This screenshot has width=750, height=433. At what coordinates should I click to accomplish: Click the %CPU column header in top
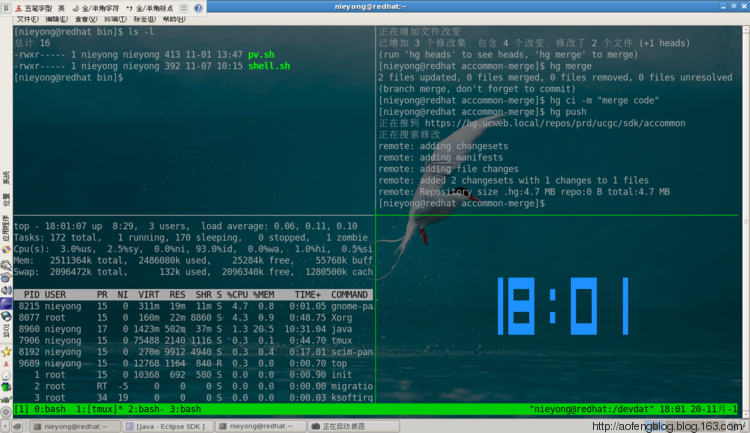coord(237,295)
